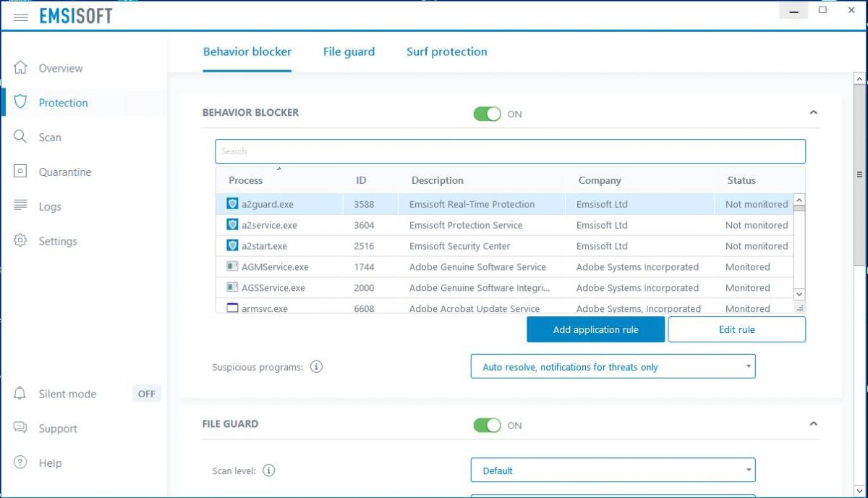This screenshot has height=498, width=868.
Task: Click the AGSService.exe process icon
Action: [232, 287]
